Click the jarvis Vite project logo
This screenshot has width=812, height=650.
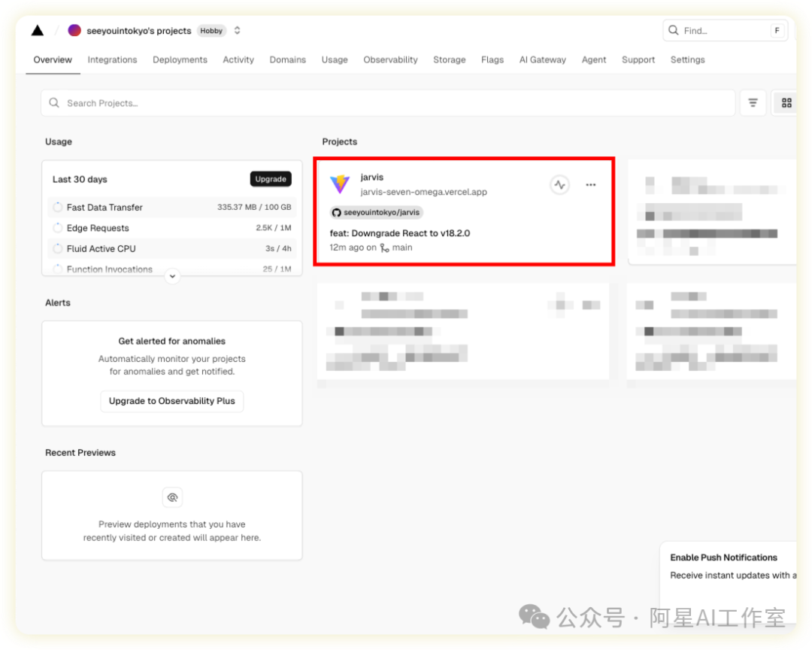[341, 184]
